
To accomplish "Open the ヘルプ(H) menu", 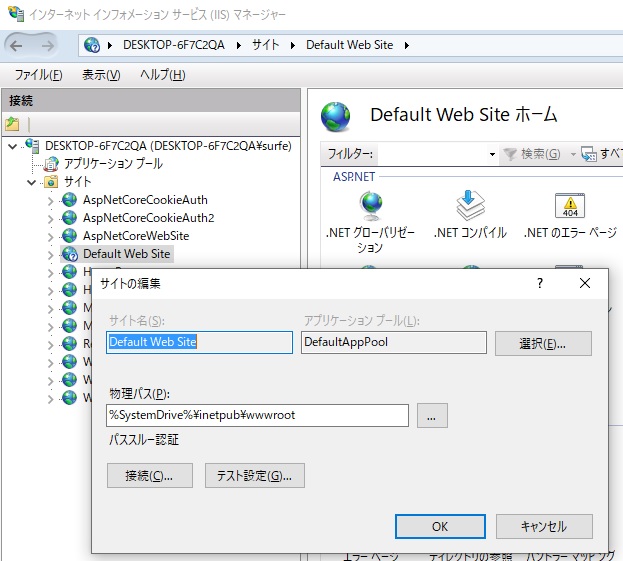I will pos(163,75).
